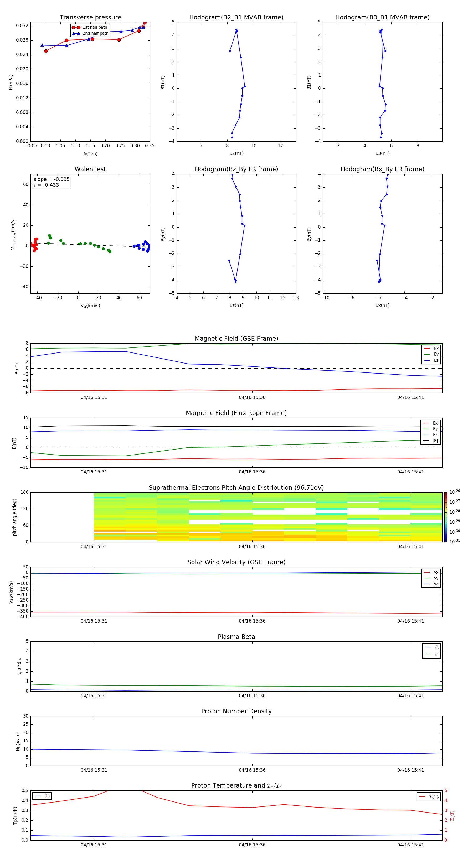The width and height of the screenshot is (473, 868).
Task: Click the Suprathermal Electrons Pitch Angle Distribution title
Action: click(236, 488)
